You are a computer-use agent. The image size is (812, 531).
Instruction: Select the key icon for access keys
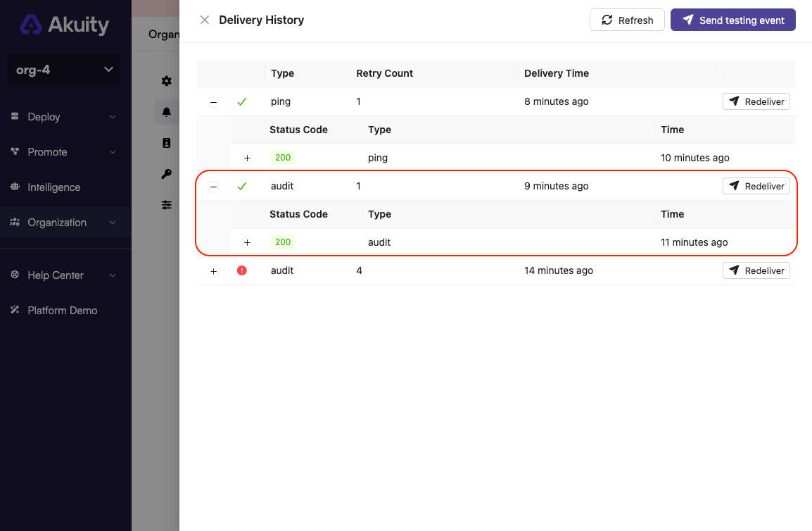(x=166, y=173)
